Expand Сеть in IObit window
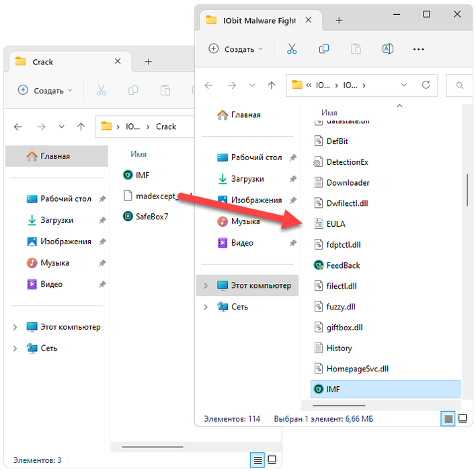476x471 pixels. pyautogui.click(x=206, y=307)
